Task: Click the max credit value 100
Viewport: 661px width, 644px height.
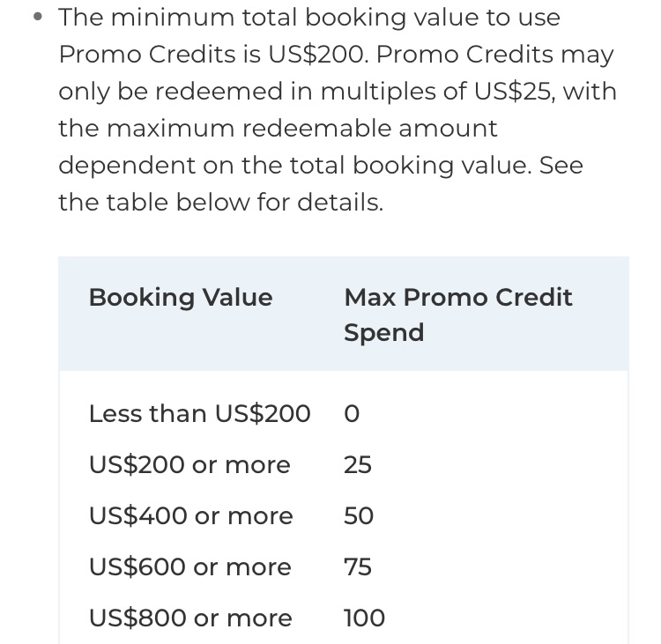Action: pos(364,618)
